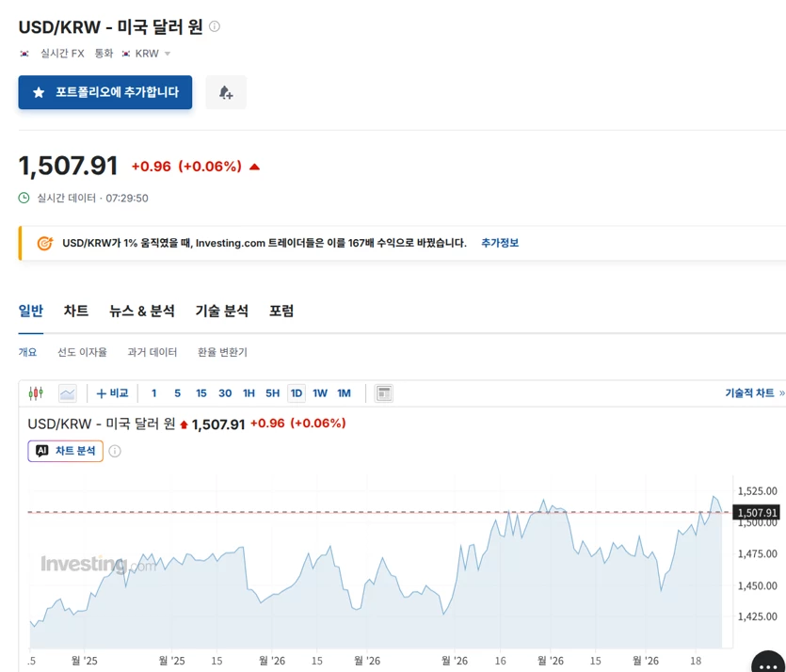Click the 실시간 FX label
This screenshot has width=786, height=672.
point(62,54)
